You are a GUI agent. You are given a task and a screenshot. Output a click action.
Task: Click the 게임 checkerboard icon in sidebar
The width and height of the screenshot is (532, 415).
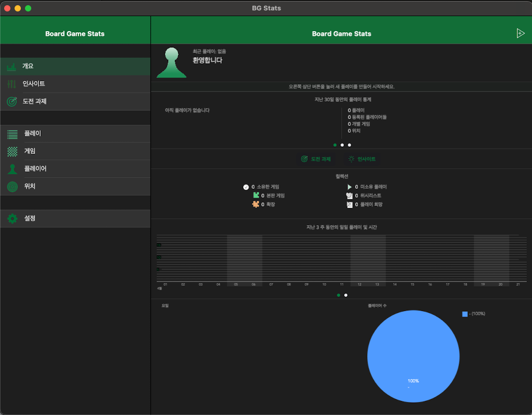12,151
